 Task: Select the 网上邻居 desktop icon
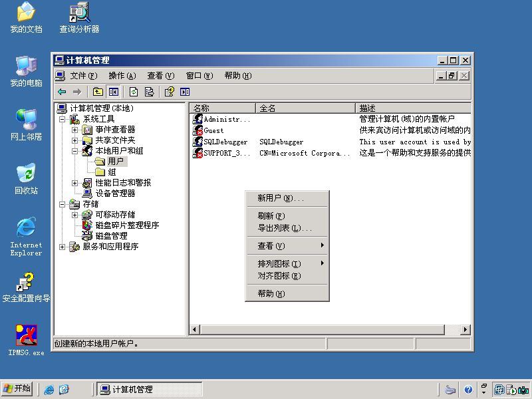tap(26, 125)
